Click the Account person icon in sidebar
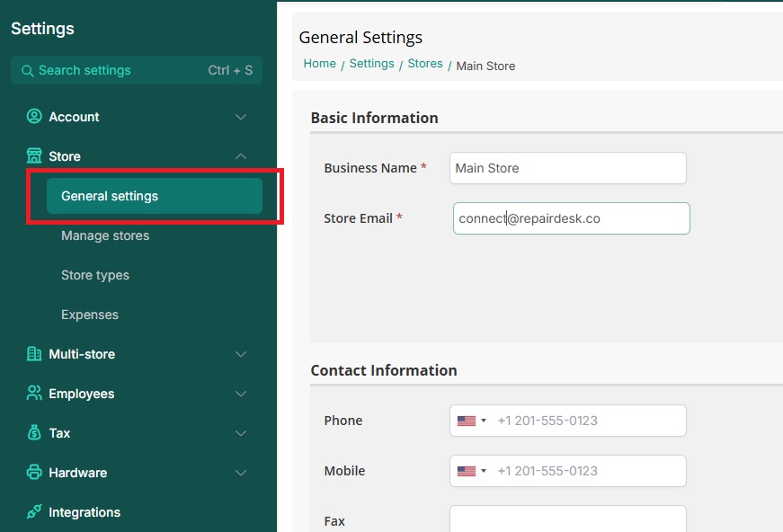This screenshot has height=532, width=783. (34, 117)
